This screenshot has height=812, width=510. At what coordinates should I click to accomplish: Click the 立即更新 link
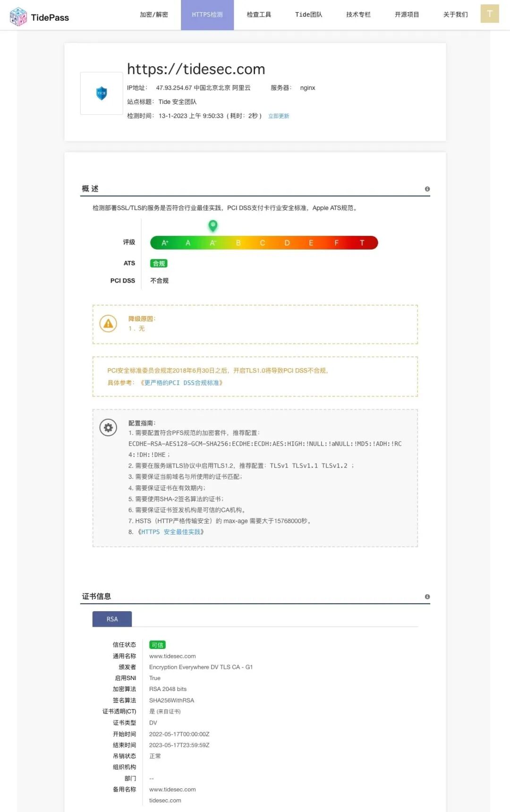[279, 116]
